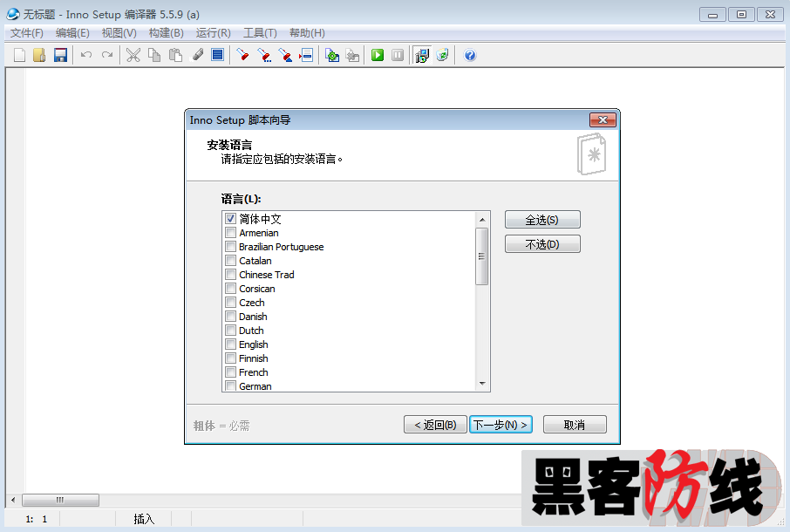The width and height of the screenshot is (790, 532).
Task: Open the 文件(F) menu
Action: (27, 33)
